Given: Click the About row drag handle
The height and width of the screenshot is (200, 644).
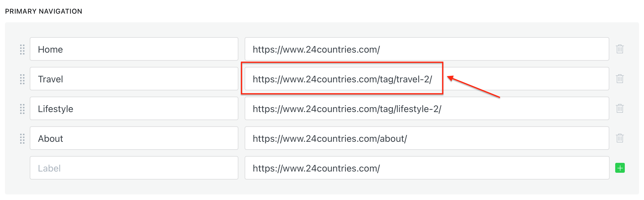Looking at the screenshot, I should (x=22, y=138).
